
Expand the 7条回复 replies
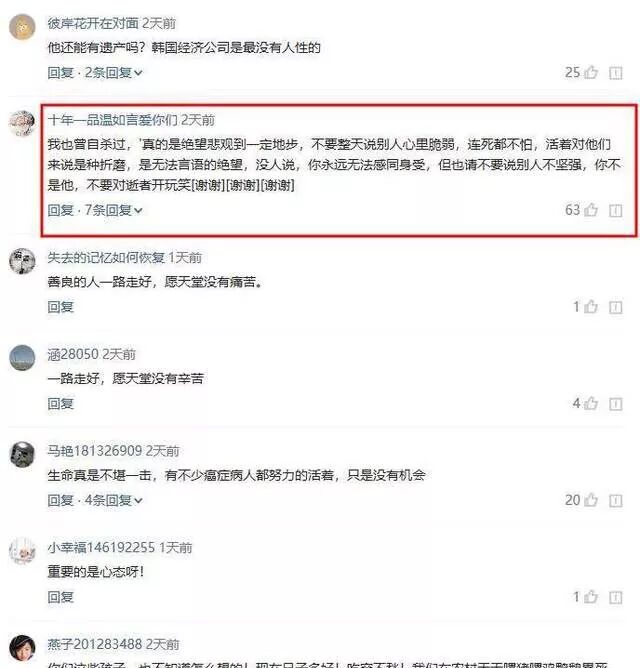coord(113,210)
